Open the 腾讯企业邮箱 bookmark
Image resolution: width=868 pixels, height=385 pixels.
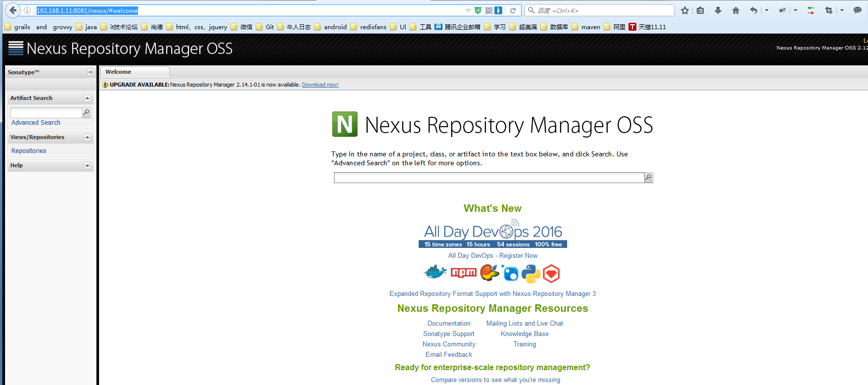pyautogui.click(x=458, y=27)
